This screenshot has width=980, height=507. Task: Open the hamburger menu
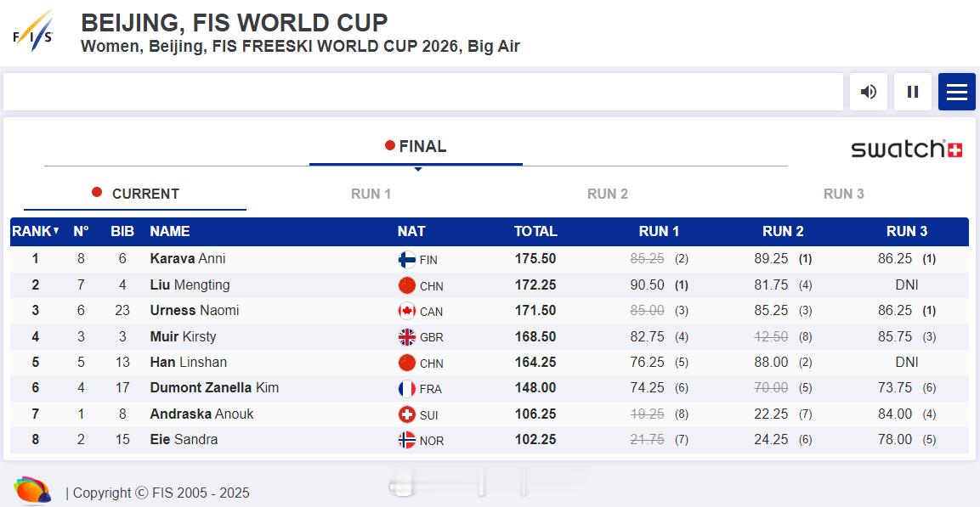click(x=956, y=92)
